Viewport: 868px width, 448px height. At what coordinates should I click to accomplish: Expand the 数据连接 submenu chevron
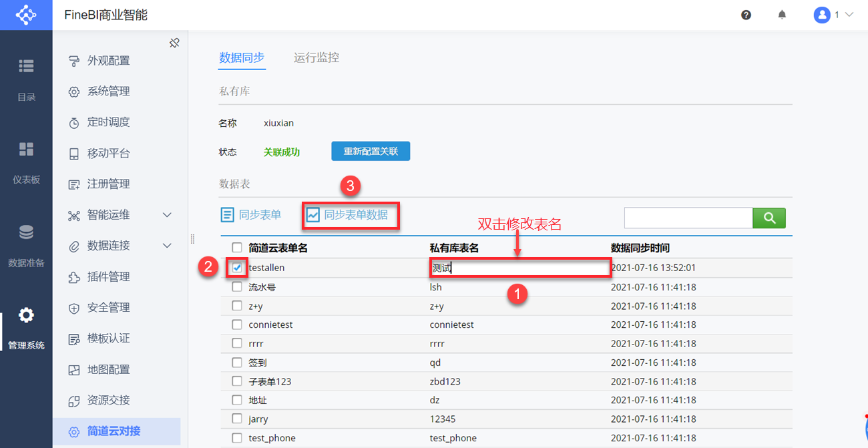167,246
